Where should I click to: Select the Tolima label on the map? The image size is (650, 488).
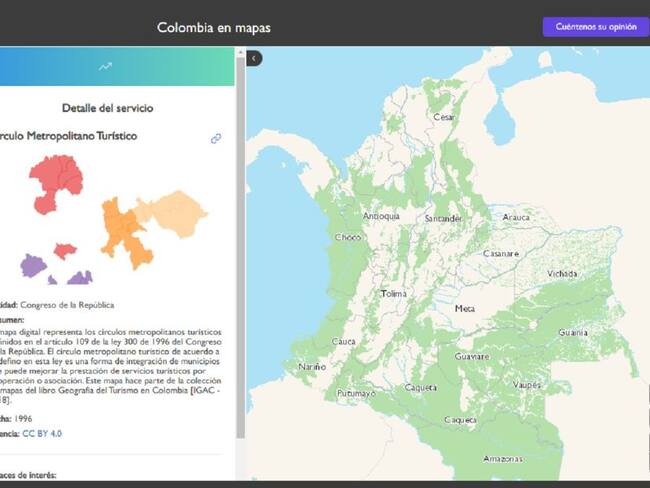(x=395, y=294)
